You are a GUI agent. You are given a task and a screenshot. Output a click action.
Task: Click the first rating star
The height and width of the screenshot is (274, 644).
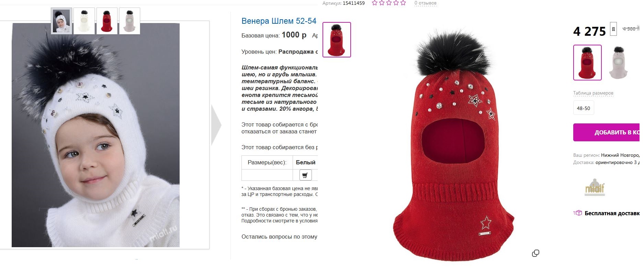(375, 3)
